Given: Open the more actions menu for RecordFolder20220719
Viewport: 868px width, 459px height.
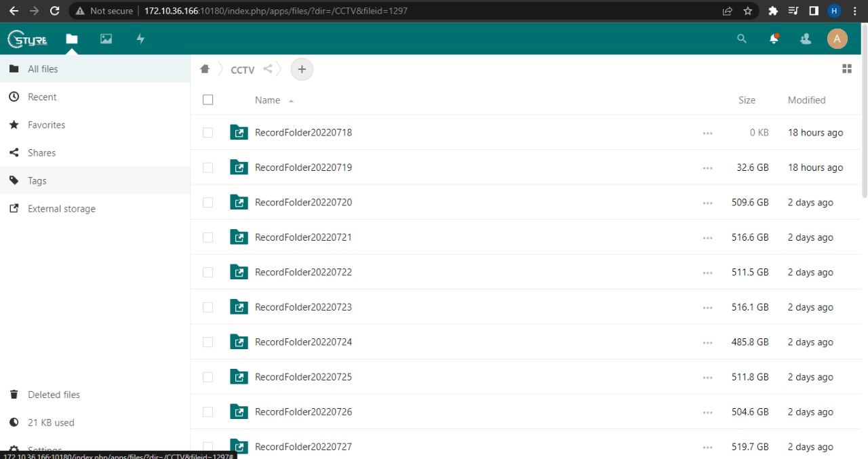Looking at the screenshot, I should (708, 167).
